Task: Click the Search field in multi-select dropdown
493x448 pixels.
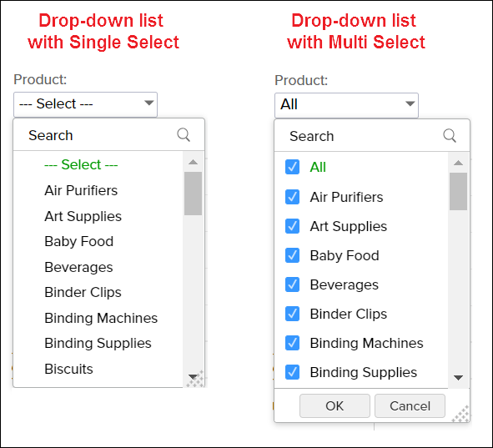Action: pyautogui.click(x=372, y=136)
